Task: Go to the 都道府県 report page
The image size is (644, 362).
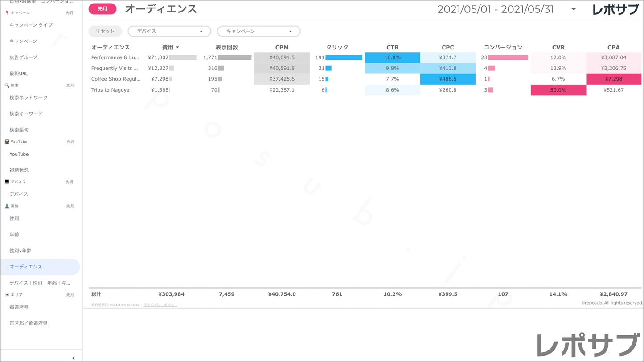Action: point(19,307)
